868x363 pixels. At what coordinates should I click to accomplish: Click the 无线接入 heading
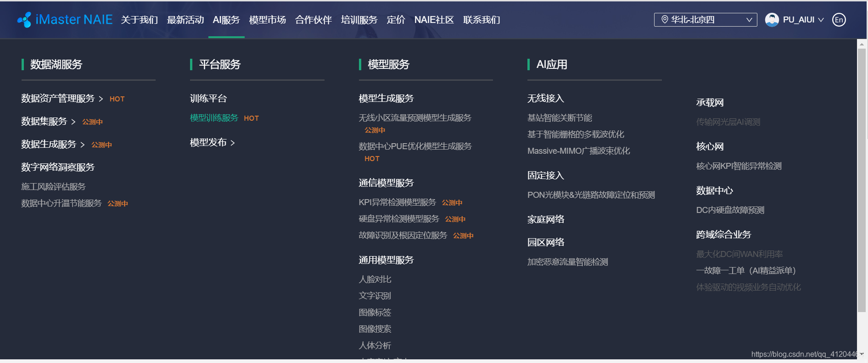[546, 98]
